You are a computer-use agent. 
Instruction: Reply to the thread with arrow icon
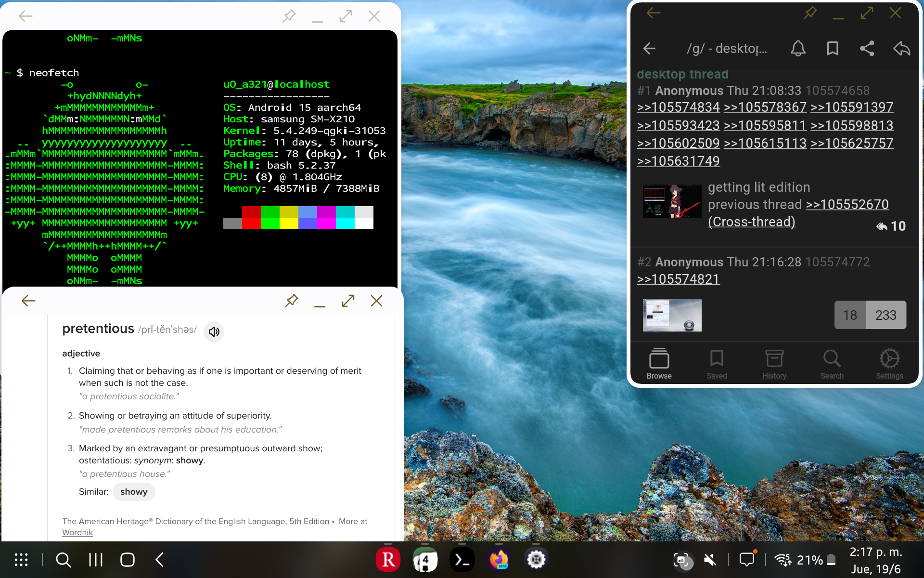pos(902,48)
